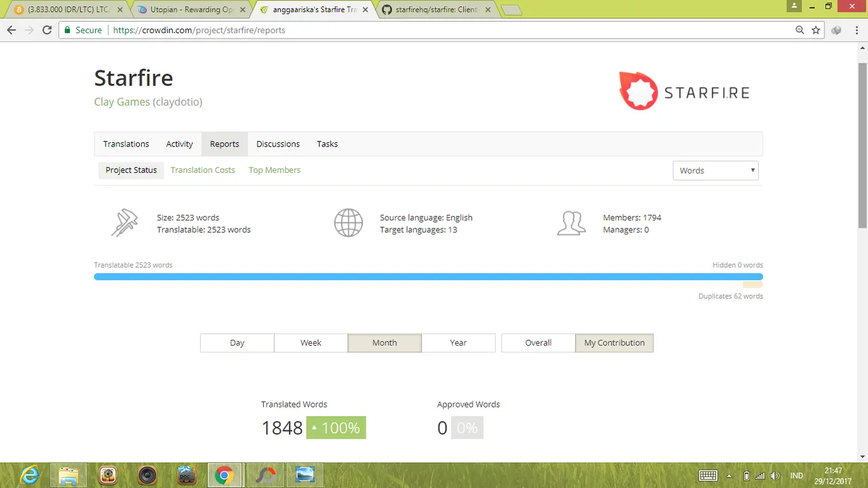Image resolution: width=868 pixels, height=488 pixels.
Task: Open the landscape picture app in taskbar
Action: tap(304, 475)
